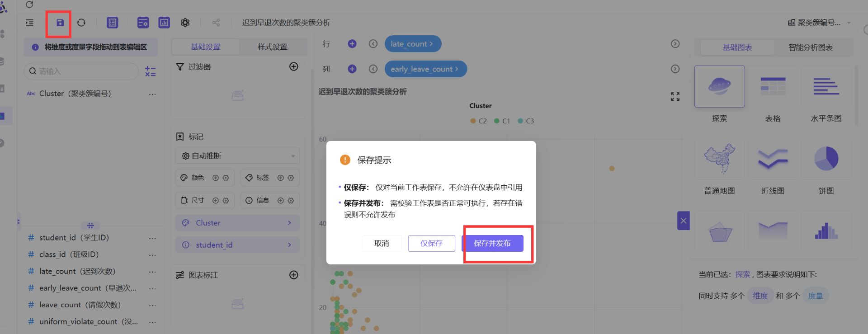Select the line chart type
Image resolution: width=868 pixels, height=334 pixels.
tap(773, 159)
